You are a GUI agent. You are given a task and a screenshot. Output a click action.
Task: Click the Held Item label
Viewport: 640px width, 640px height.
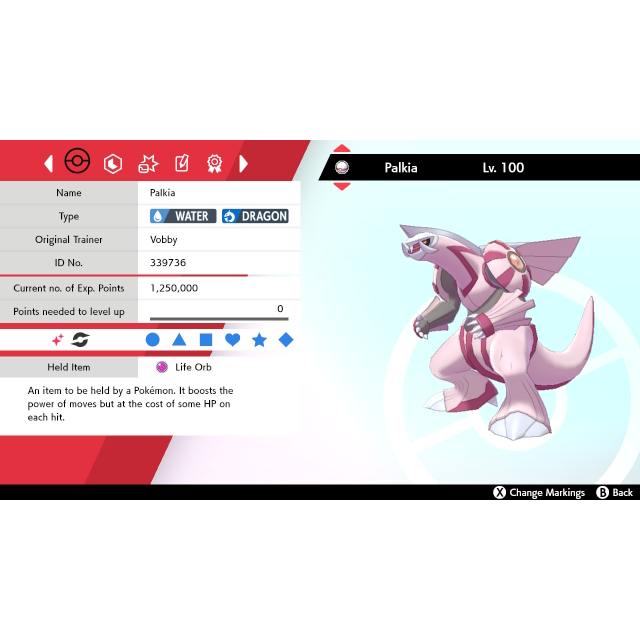click(x=69, y=367)
